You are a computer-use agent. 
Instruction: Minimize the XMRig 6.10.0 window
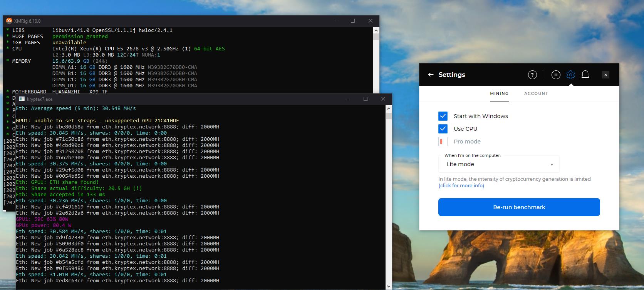pyautogui.click(x=335, y=21)
